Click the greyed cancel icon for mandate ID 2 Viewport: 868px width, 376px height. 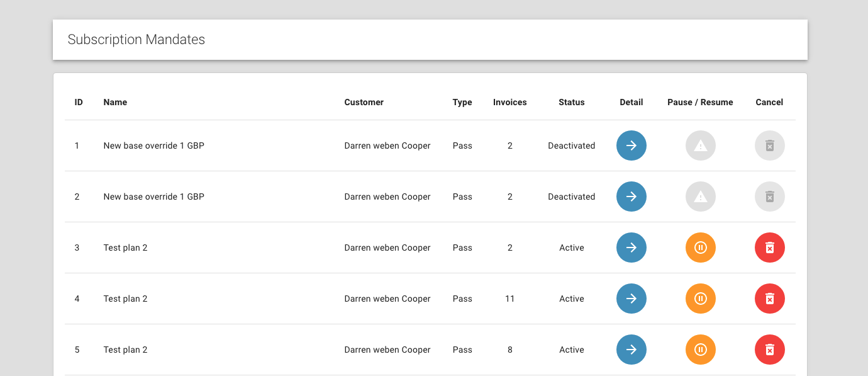769,197
